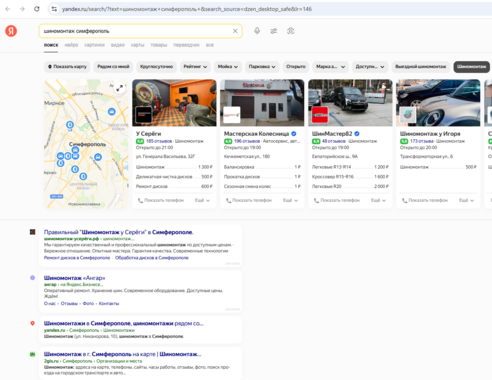Expand Ещё on У Серёги card
Screen dimensions: 492x380
(x=202, y=200)
